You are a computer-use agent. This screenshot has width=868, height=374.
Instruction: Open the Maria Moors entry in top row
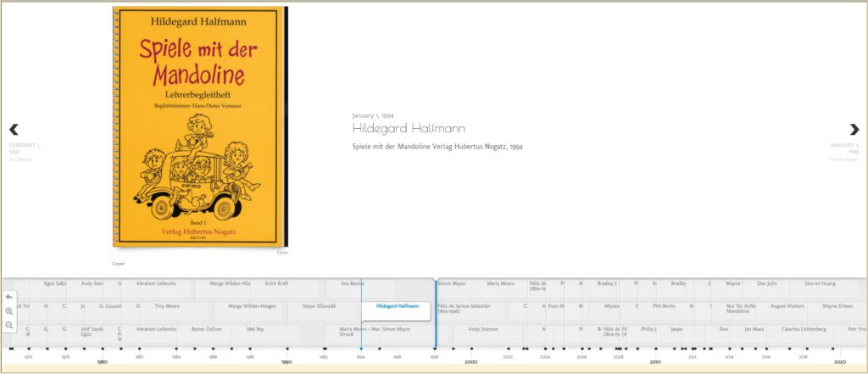click(500, 283)
